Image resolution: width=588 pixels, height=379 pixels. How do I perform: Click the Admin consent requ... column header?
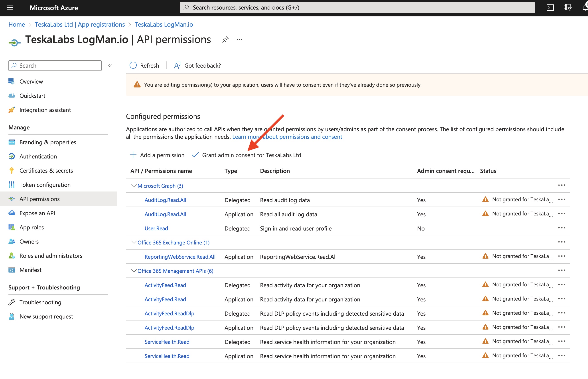tap(446, 171)
